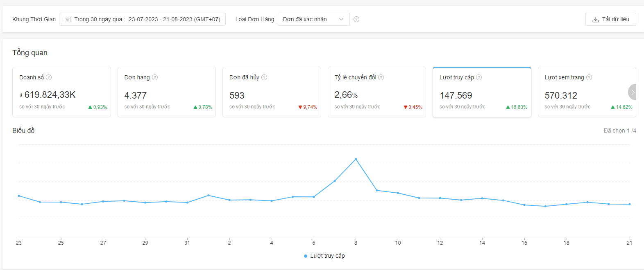Click the Loại Đơn Hàng label
The height and width of the screenshot is (270, 644).
pos(255,19)
